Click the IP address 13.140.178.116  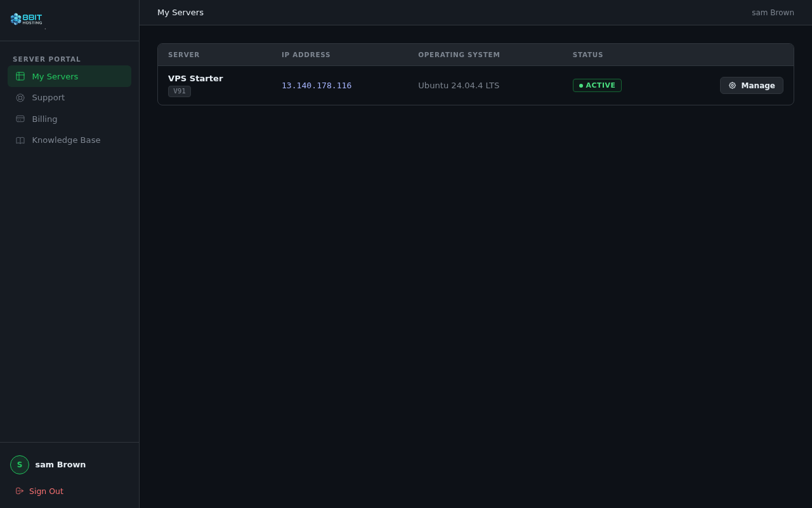(317, 86)
